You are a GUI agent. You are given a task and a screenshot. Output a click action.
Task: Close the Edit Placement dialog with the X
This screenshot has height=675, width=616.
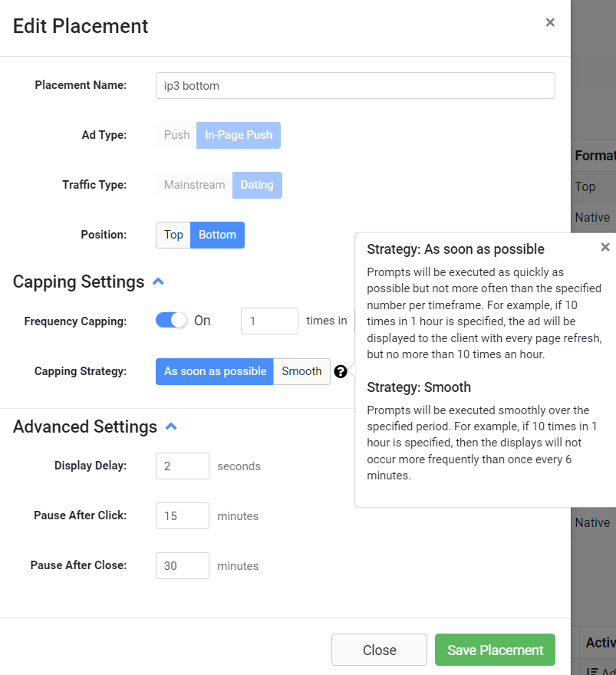(x=550, y=23)
